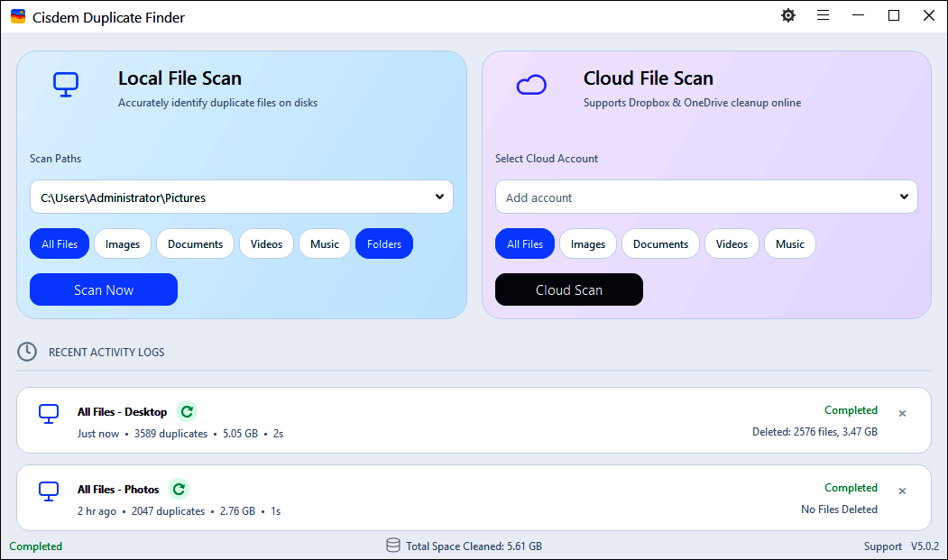Click the V5.0.2 version label
Viewport: 948px width, 560px height.
[925, 546]
